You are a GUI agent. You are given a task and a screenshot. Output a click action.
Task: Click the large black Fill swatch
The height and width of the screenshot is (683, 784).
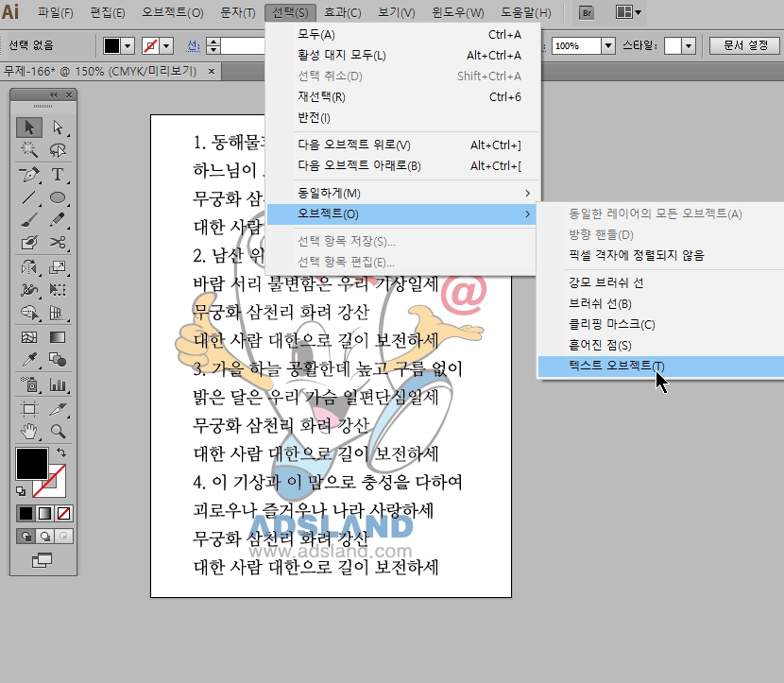pyautogui.click(x=32, y=464)
